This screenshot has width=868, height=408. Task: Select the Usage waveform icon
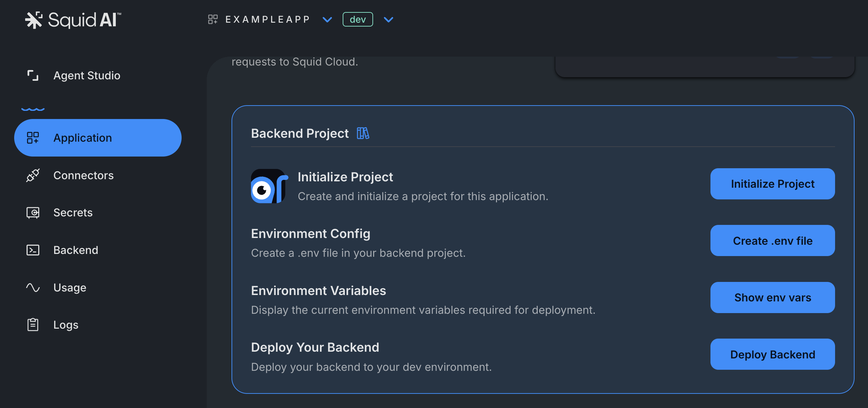(x=33, y=288)
